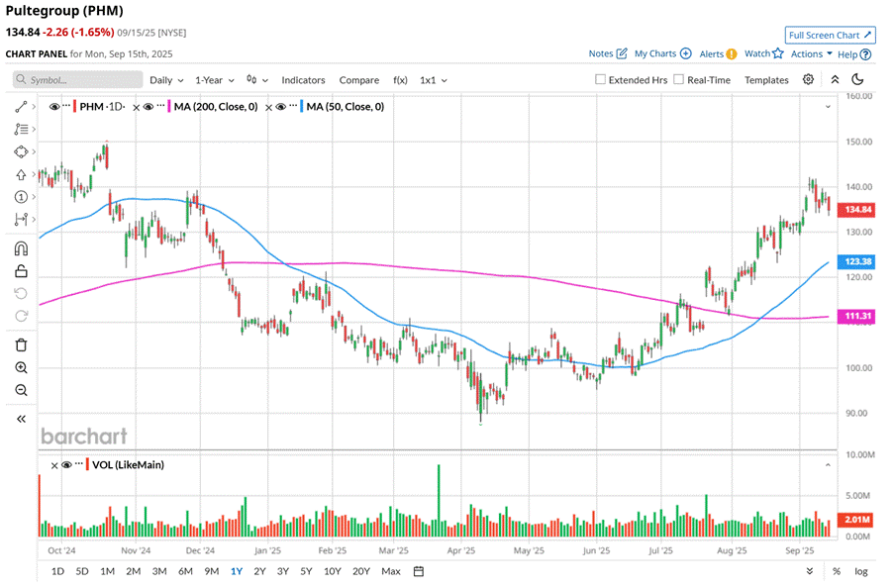
Task: Click the Notes link
Action: tap(601, 53)
